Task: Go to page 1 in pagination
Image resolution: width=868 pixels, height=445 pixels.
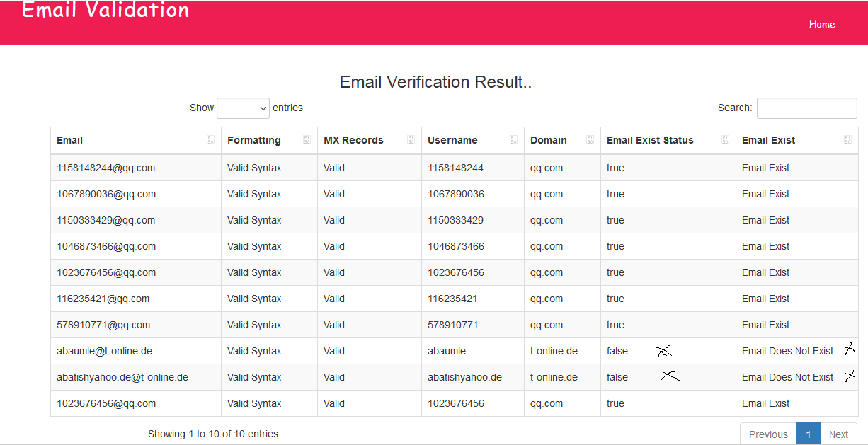Action: (x=809, y=434)
